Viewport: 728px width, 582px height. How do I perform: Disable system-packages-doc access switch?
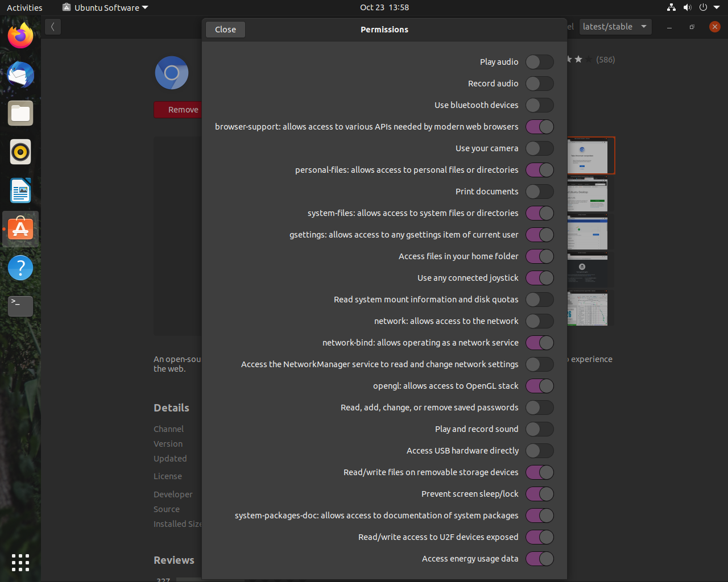point(540,516)
